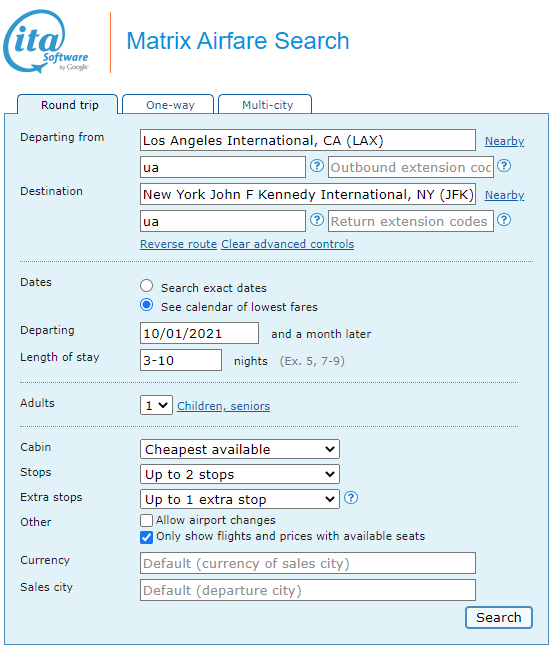The width and height of the screenshot is (559, 656).
Task: Open the Adults count dropdown
Action: 156,405
